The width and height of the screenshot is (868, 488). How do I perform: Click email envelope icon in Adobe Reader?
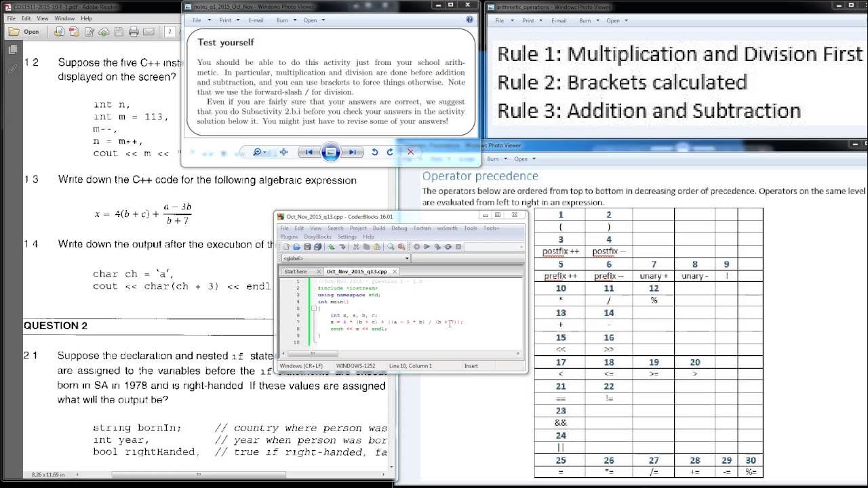click(149, 32)
